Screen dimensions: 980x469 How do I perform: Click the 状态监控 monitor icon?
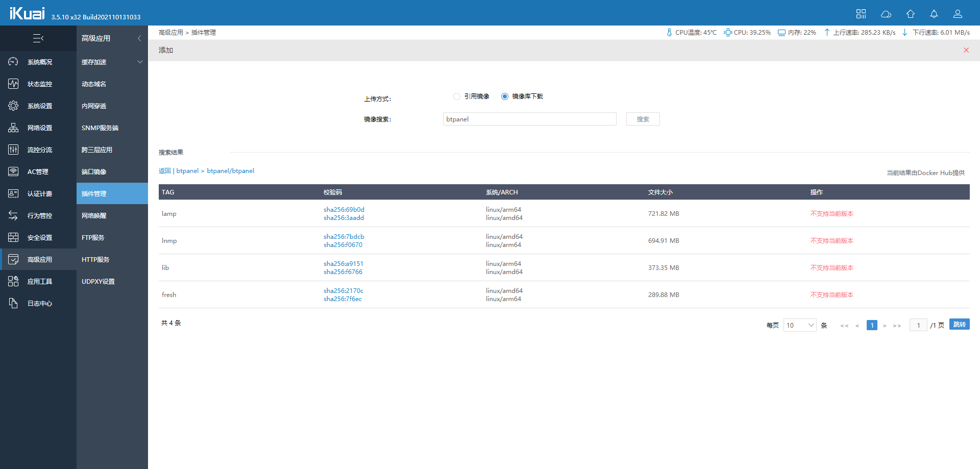tap(13, 84)
